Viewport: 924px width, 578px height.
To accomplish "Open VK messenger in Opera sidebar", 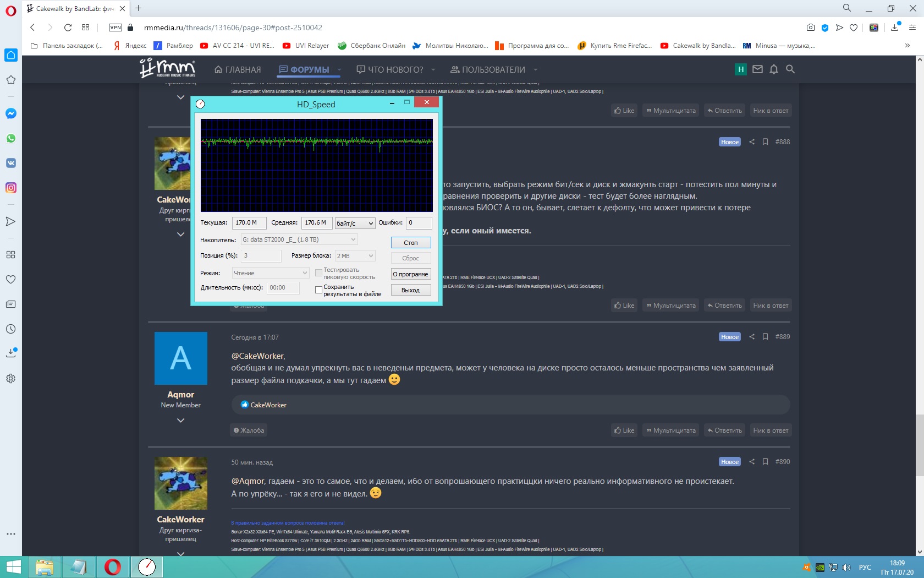I will 11,163.
